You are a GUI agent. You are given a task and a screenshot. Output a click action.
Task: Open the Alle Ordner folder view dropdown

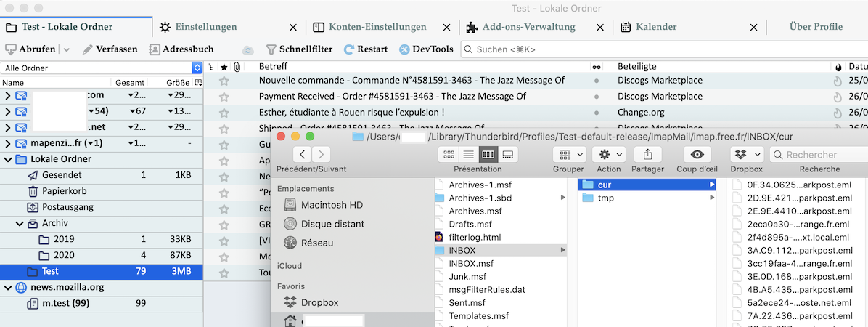point(102,68)
